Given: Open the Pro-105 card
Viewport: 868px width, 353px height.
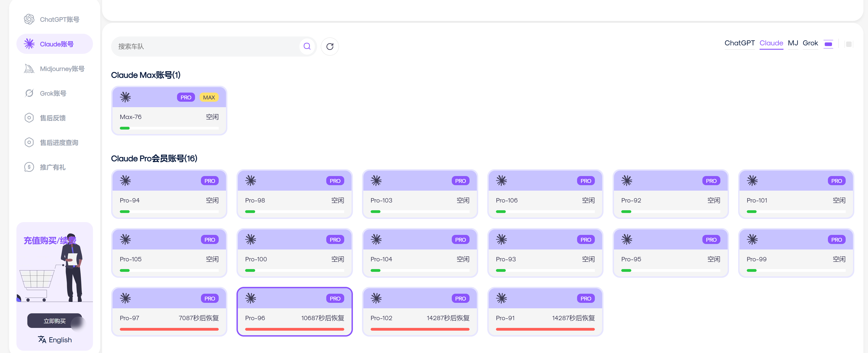Looking at the screenshot, I should pos(169,253).
